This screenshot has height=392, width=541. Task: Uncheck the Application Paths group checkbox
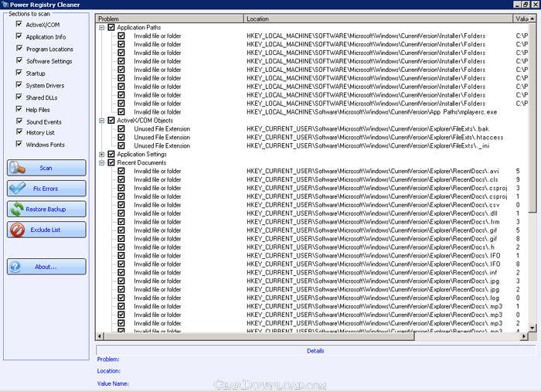pyautogui.click(x=111, y=27)
